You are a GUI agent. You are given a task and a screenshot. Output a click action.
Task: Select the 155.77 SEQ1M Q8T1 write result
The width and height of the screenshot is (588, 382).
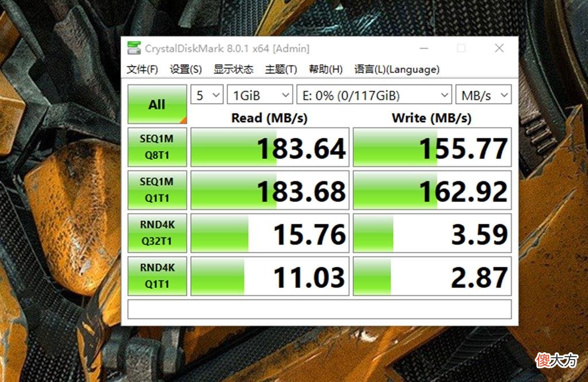click(x=432, y=147)
